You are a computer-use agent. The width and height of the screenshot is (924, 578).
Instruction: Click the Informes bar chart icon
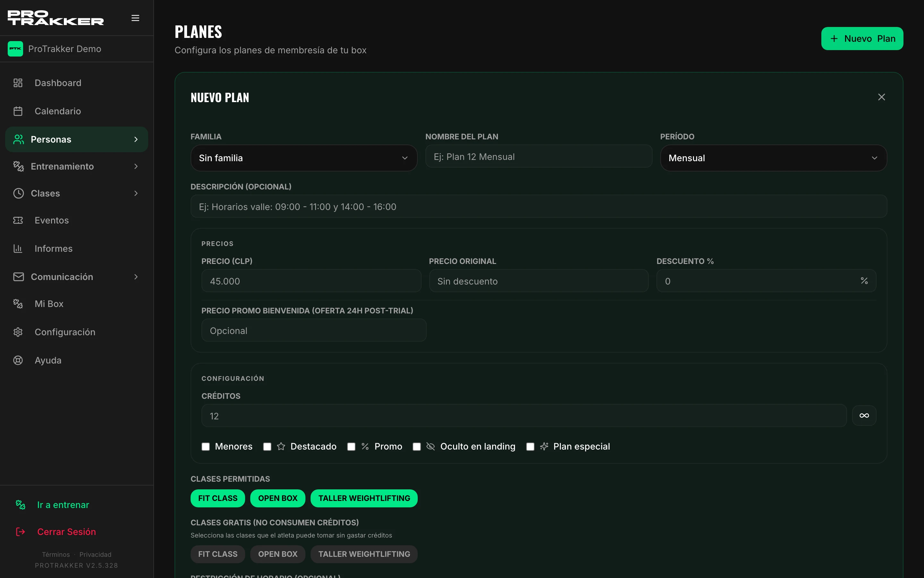point(18,249)
